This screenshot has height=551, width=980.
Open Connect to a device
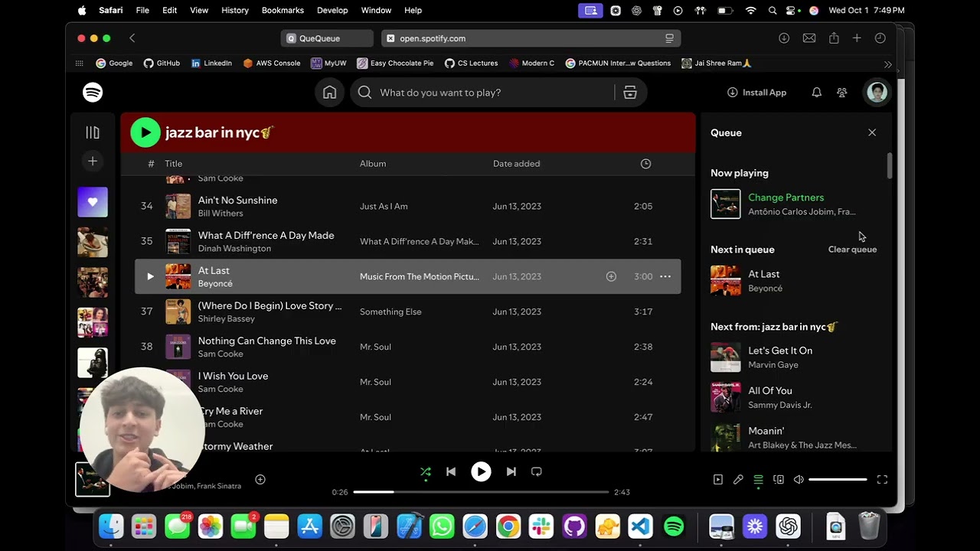[x=779, y=480]
